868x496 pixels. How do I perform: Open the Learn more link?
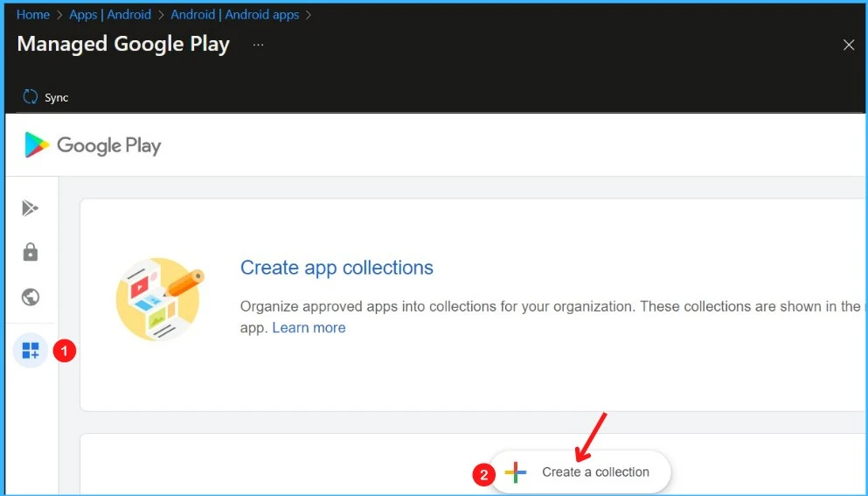click(x=309, y=327)
